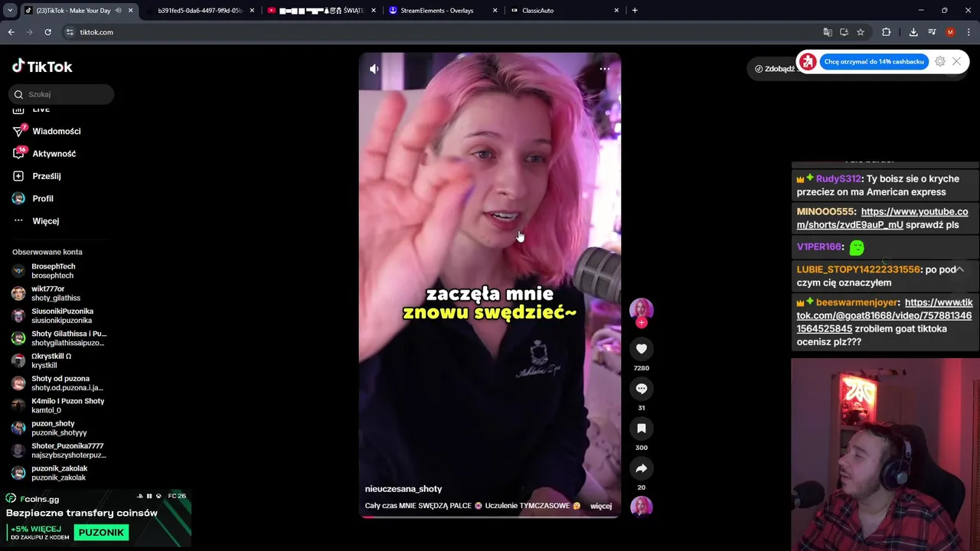Reload the tiktok.com page
The image size is (980, 551).
[47, 32]
